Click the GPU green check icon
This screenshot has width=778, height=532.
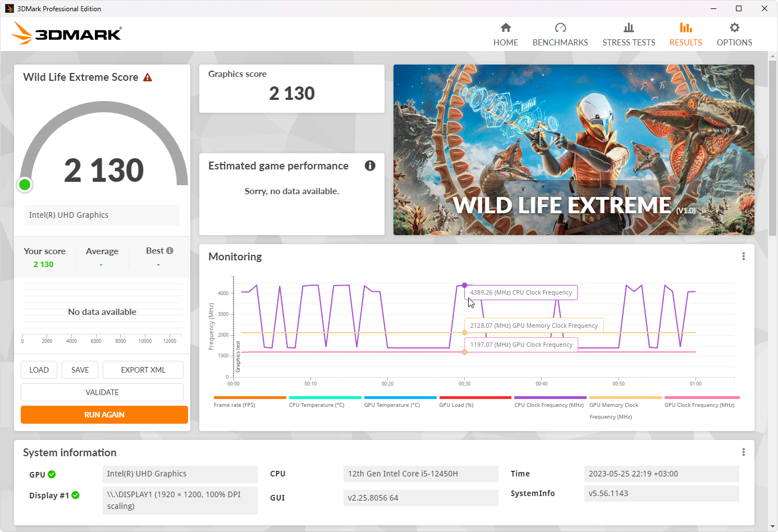pyautogui.click(x=52, y=474)
